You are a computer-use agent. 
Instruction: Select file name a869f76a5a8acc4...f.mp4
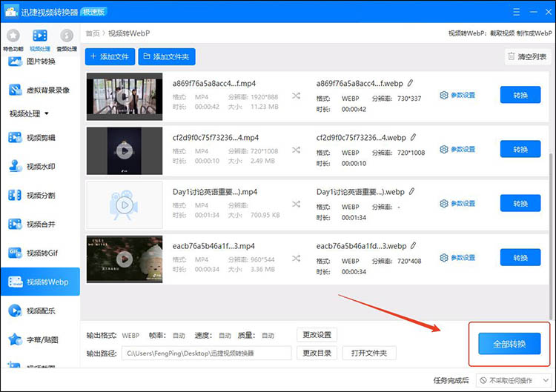(214, 84)
